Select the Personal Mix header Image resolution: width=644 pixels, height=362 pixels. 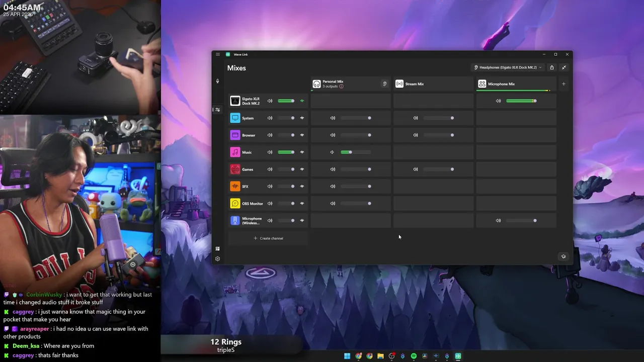point(351,84)
